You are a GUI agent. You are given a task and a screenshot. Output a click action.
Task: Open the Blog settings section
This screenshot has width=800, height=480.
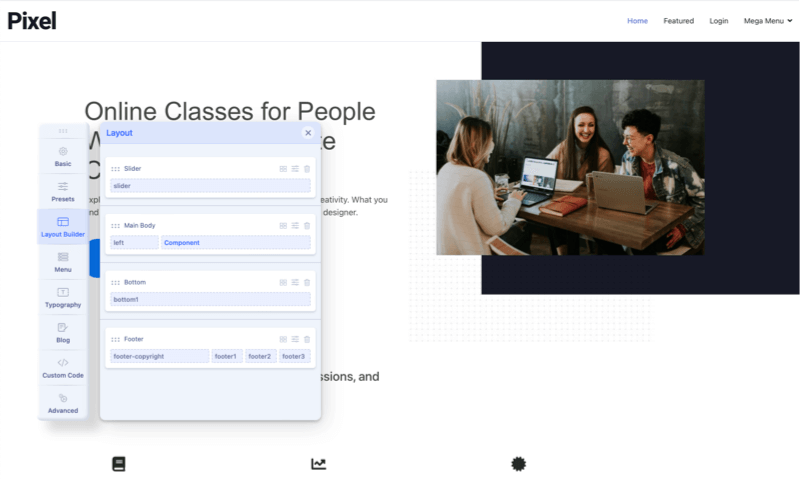(x=63, y=333)
